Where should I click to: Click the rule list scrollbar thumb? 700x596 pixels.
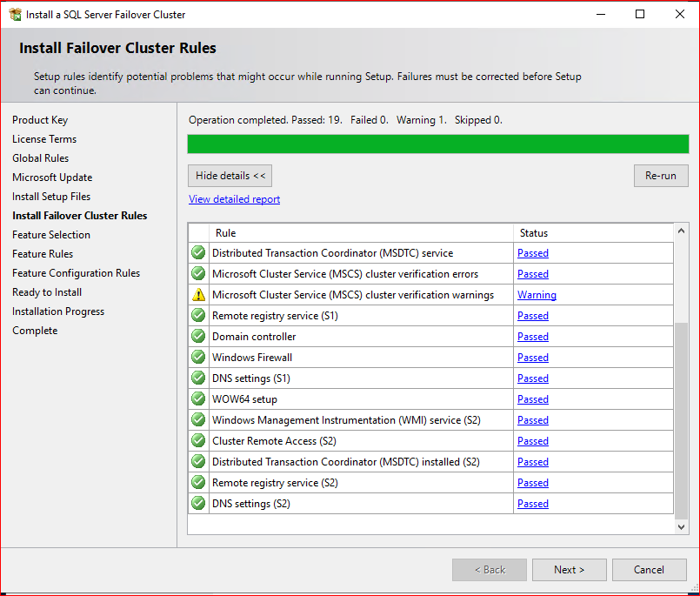pos(681,420)
